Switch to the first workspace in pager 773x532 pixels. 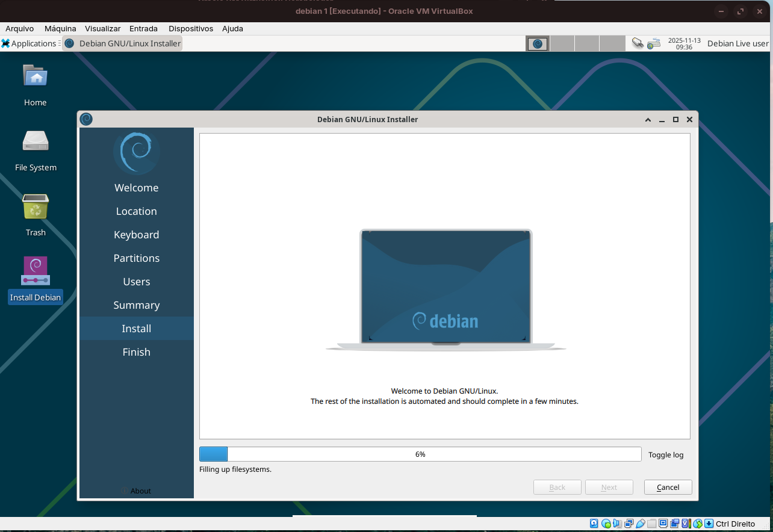coord(538,43)
